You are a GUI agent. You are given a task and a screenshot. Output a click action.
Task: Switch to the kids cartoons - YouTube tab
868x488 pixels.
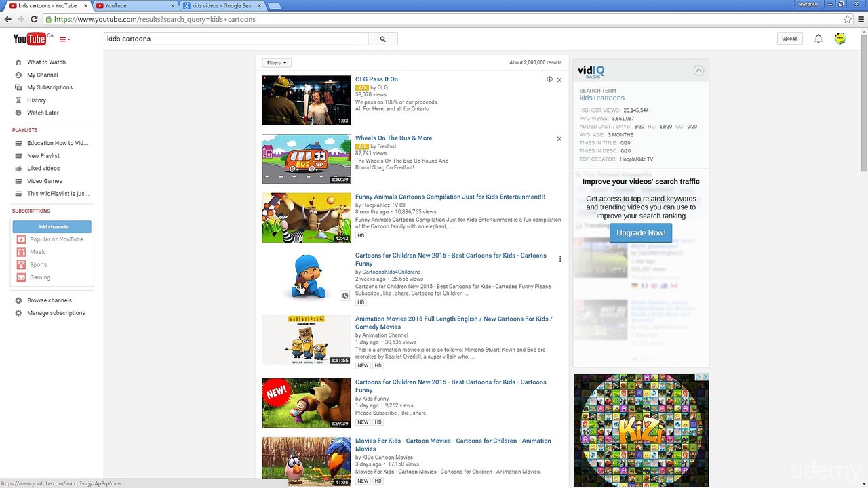(x=46, y=5)
